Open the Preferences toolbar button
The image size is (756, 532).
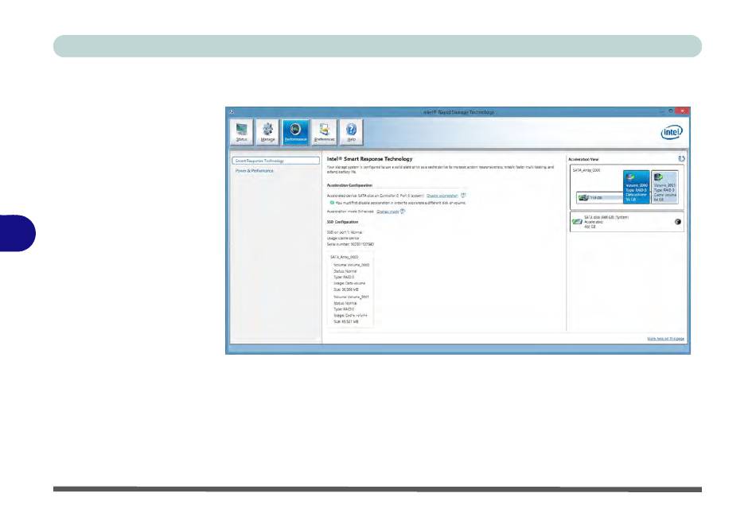[x=324, y=132]
